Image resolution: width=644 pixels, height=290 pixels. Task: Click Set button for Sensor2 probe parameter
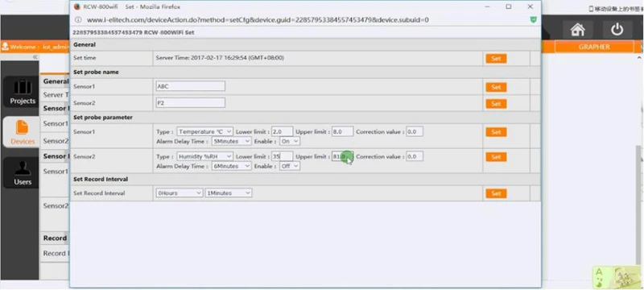[496, 157]
